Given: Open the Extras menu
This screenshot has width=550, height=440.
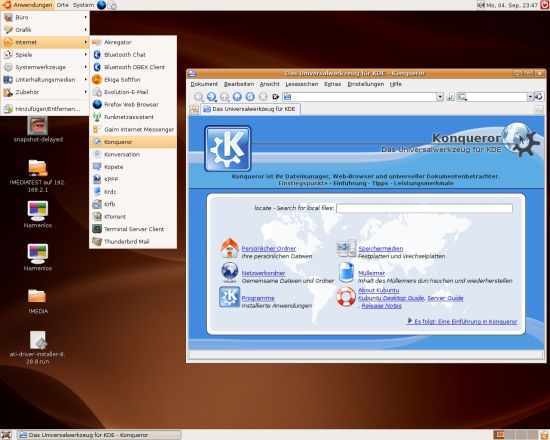Looking at the screenshot, I should coord(333,84).
